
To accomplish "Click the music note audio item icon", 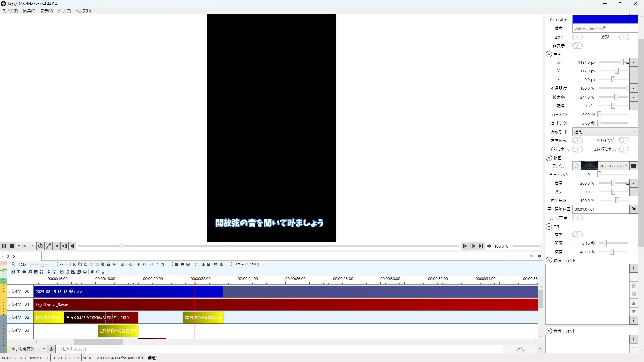I will point(30,272).
